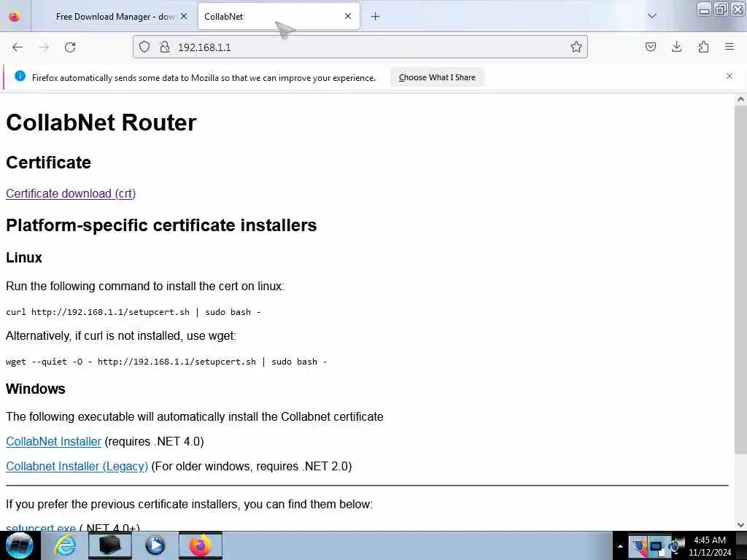
Task: Click the CollabNet Router heading
Action: pyautogui.click(x=101, y=122)
